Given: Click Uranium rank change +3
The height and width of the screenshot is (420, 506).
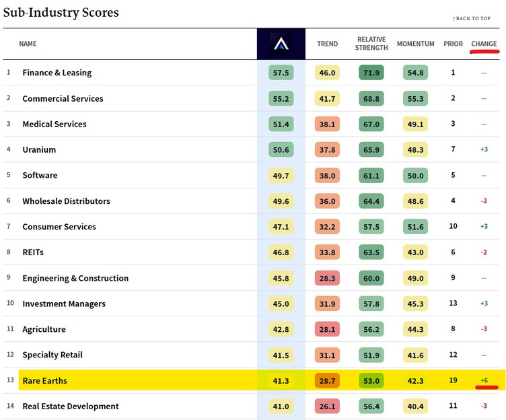Looking at the screenshot, I should pos(484,149).
